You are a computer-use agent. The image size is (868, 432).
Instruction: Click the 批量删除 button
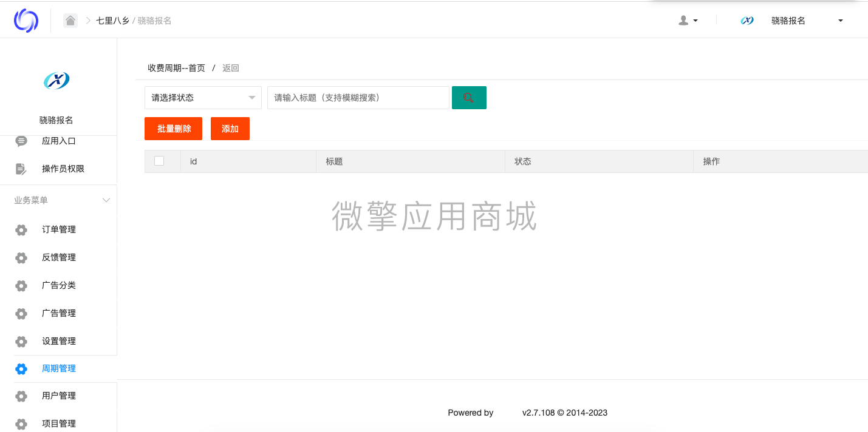173,129
